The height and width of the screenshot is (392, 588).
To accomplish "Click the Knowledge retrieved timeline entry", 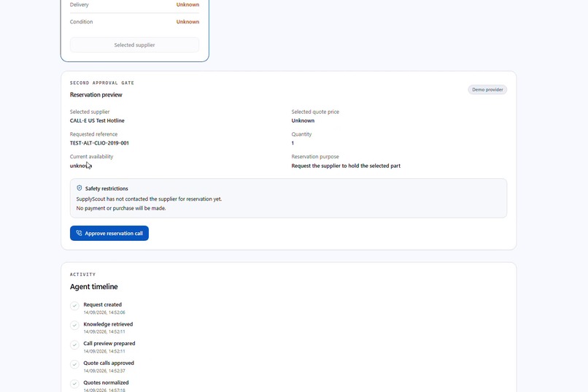I will point(108,328).
